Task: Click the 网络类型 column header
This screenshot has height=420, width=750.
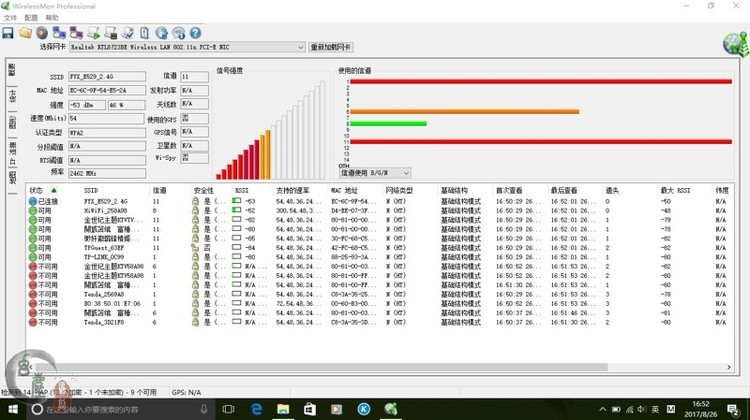Action: pos(399,190)
